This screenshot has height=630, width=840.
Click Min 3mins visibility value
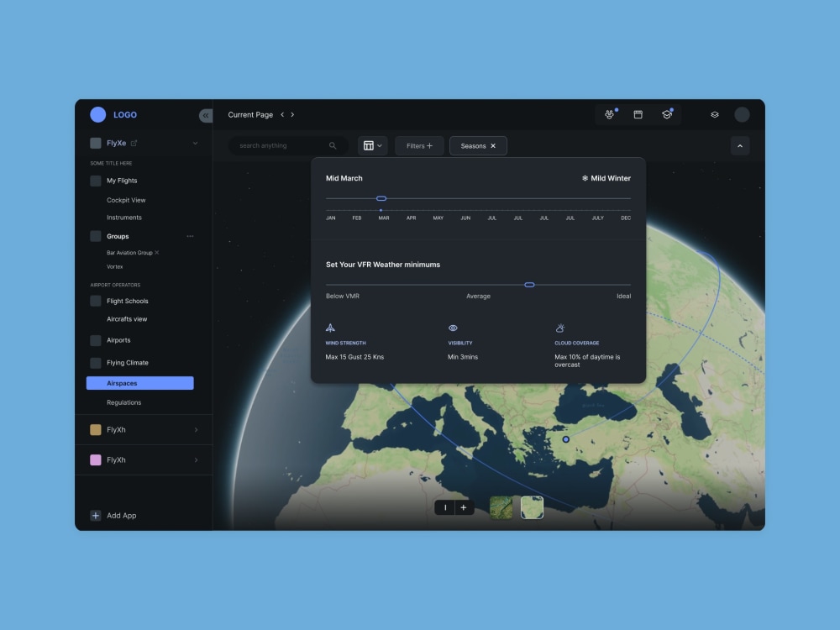coord(463,357)
